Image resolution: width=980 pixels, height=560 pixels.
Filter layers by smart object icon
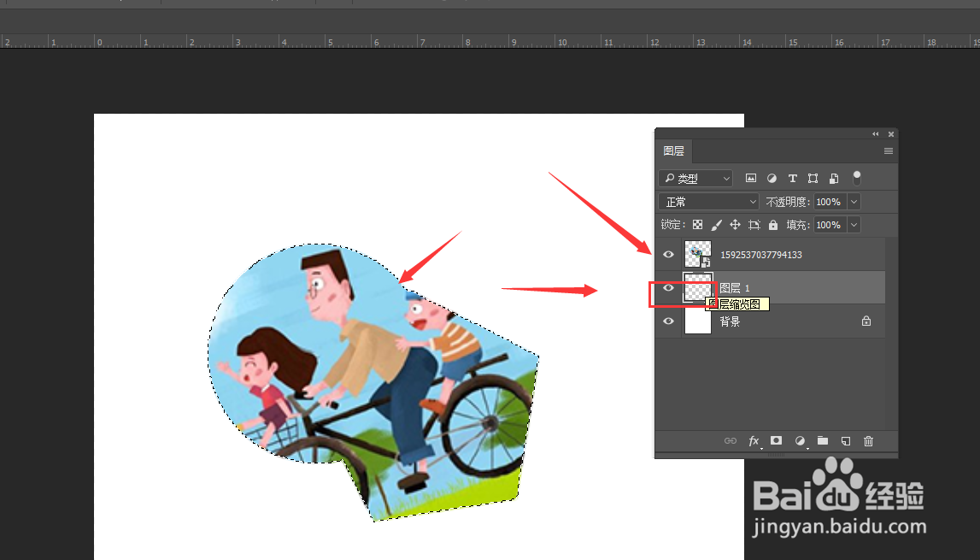pyautogui.click(x=834, y=179)
